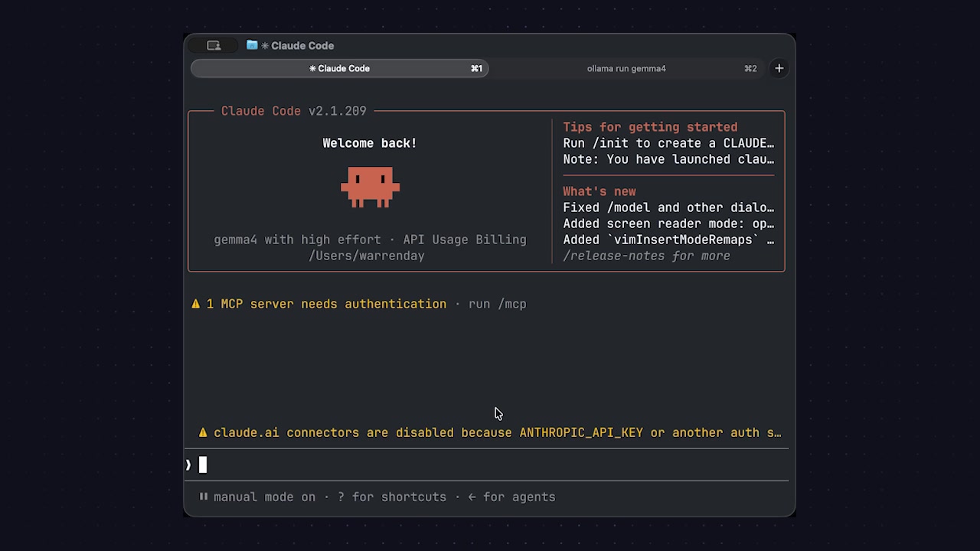Add a new terminal tab with plus

click(779, 68)
